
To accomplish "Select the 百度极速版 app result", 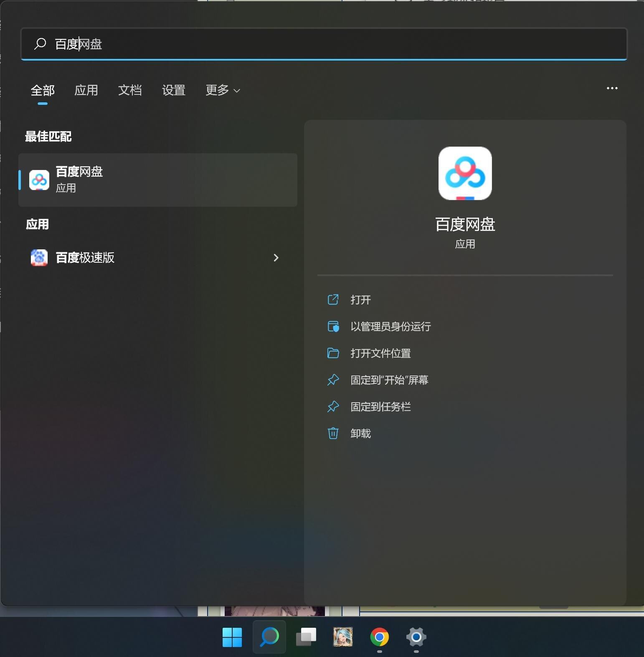I will click(158, 258).
